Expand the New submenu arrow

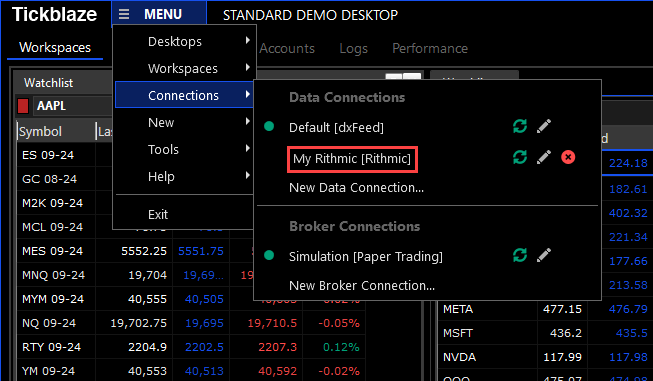pos(247,122)
